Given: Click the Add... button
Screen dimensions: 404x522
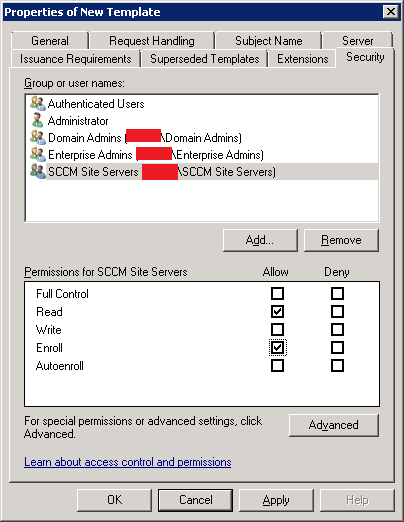Looking at the screenshot, I should (260, 240).
